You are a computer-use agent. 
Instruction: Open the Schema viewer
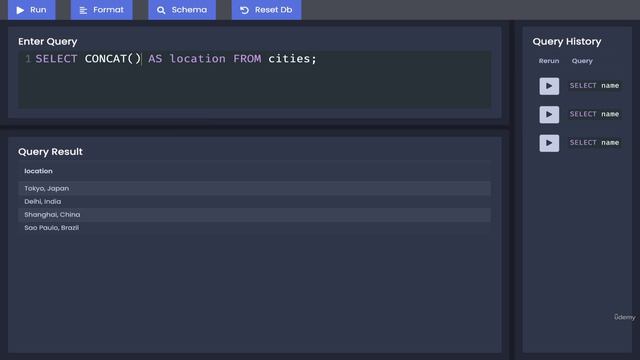[x=182, y=9]
